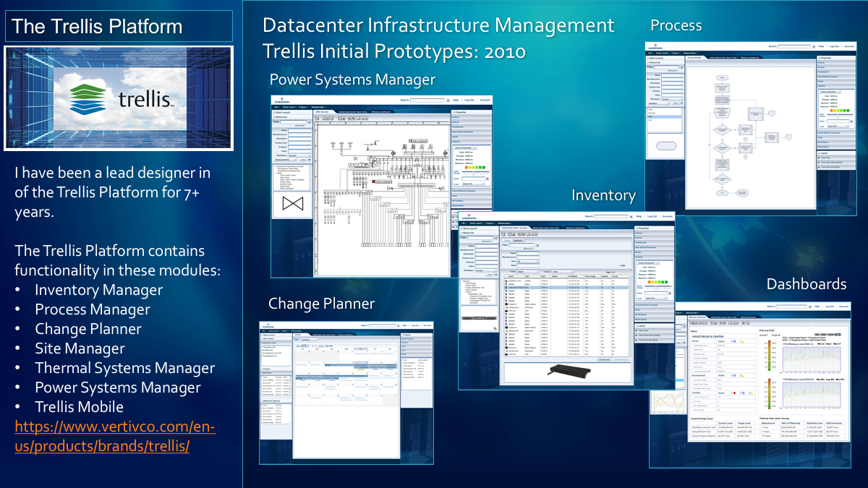Click the Emerson logo in Power Systems Manager
Image resolution: width=868 pixels, height=488 pixels.
tap(282, 100)
